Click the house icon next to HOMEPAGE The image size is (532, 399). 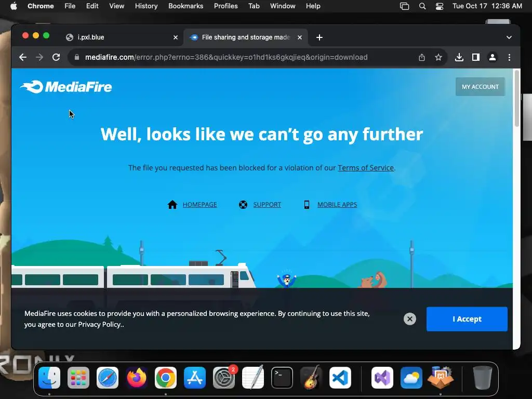pos(172,205)
